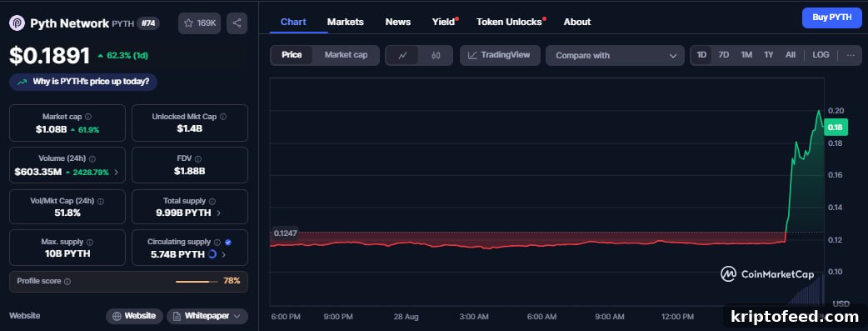Switch chart to Price view
Screen dimensions: 868x331
tap(292, 55)
